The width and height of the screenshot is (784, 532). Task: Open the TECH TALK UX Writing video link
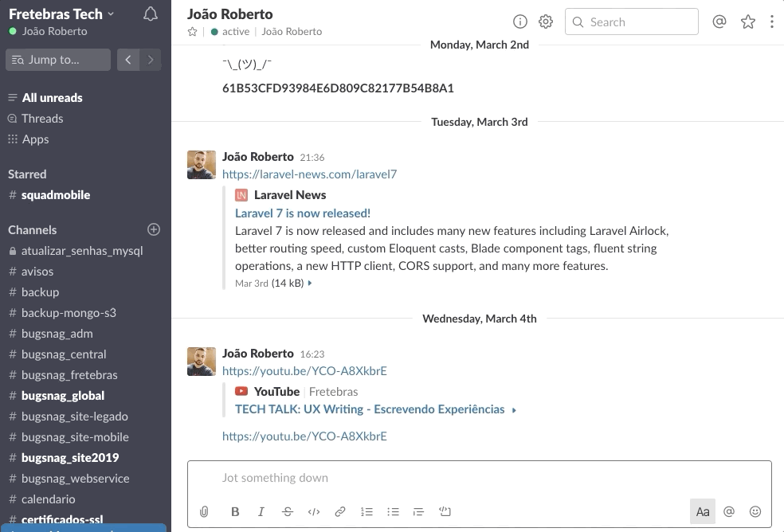coord(370,409)
